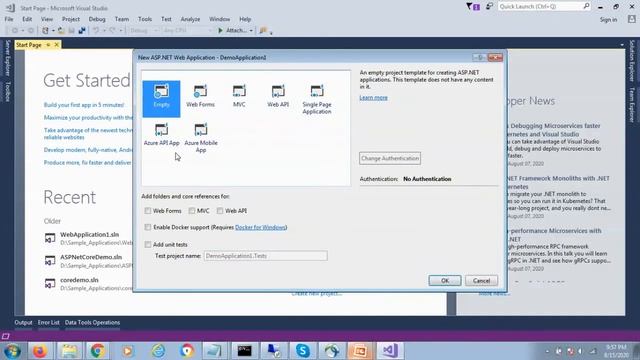Switch to the Output tab
The height and width of the screenshot is (360, 640).
click(23, 322)
